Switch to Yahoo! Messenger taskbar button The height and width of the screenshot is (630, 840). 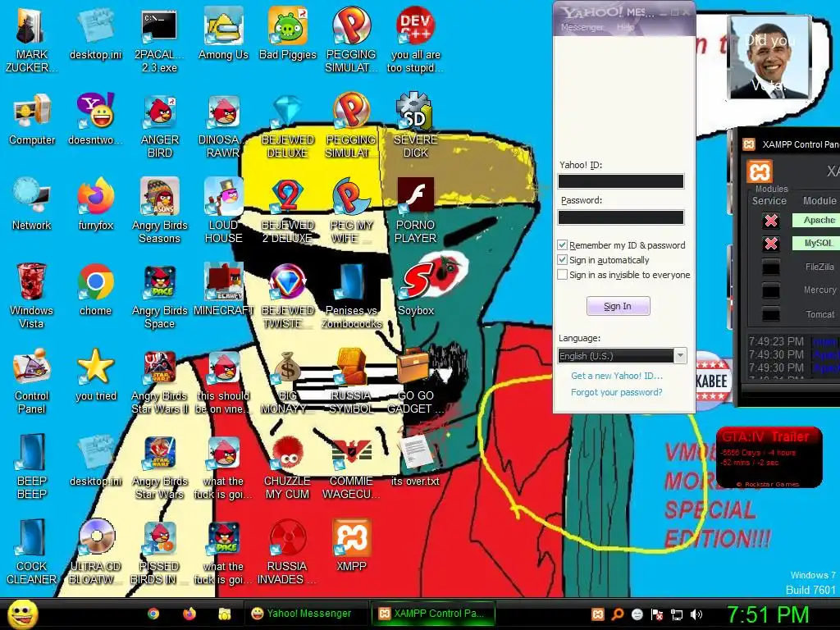point(307,614)
